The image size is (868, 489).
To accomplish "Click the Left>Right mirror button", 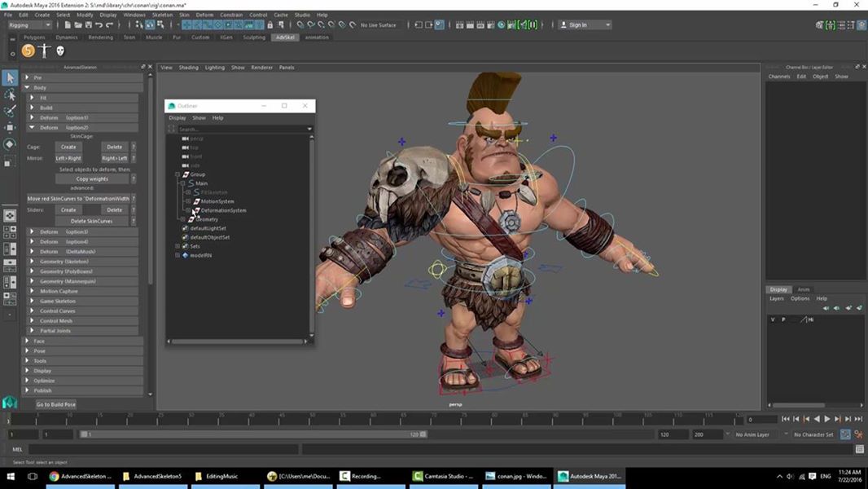I will click(x=68, y=158).
